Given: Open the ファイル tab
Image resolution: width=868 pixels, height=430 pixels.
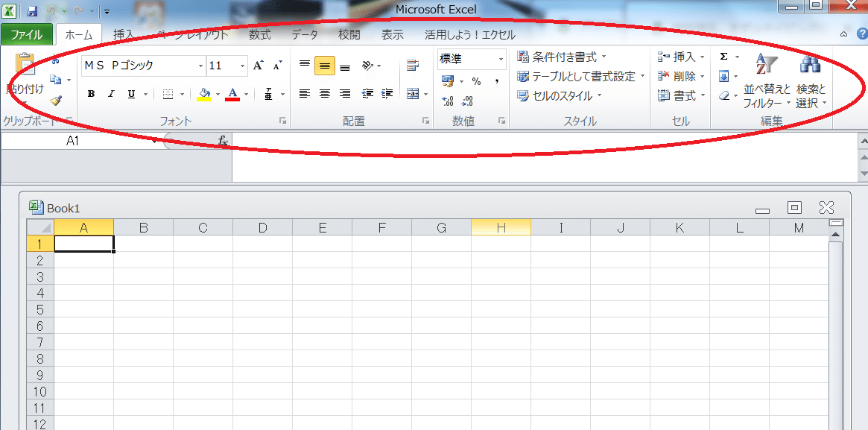Looking at the screenshot, I should coord(27,34).
